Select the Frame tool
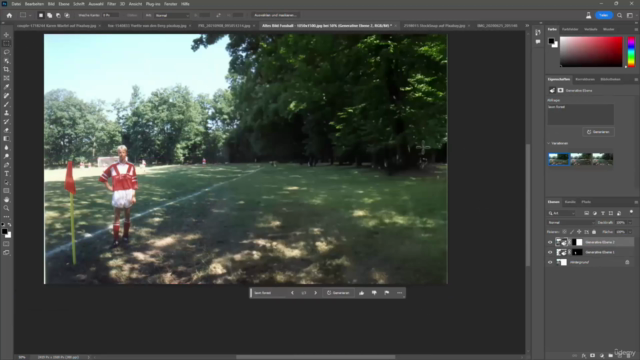 pos(6,78)
